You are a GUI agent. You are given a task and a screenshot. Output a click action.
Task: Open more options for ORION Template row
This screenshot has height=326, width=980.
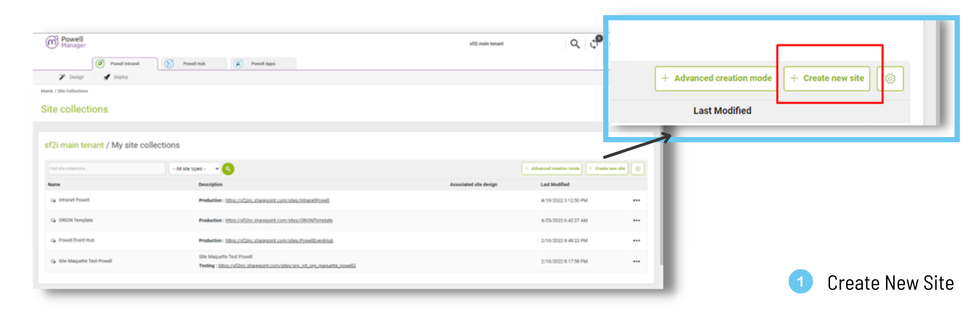[636, 221]
